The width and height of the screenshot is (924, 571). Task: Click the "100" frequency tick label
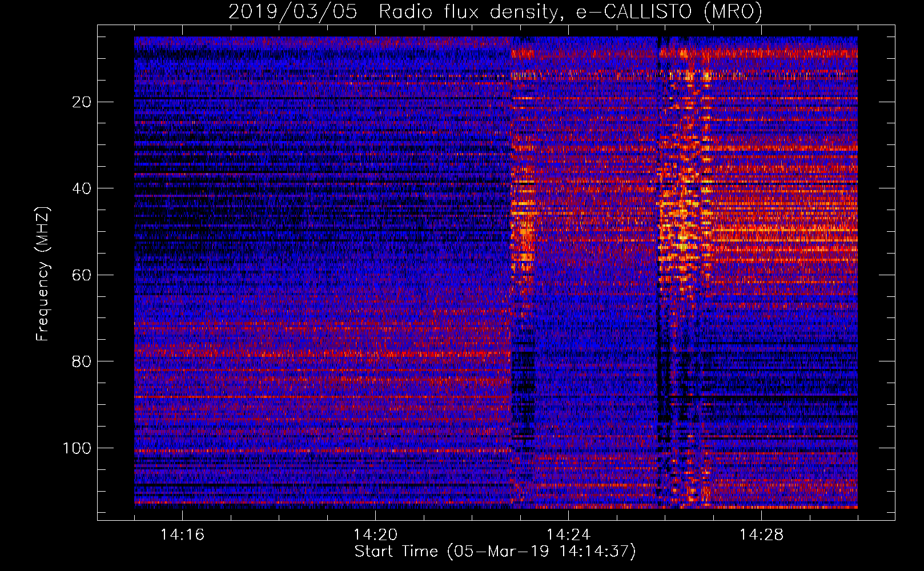(77, 448)
